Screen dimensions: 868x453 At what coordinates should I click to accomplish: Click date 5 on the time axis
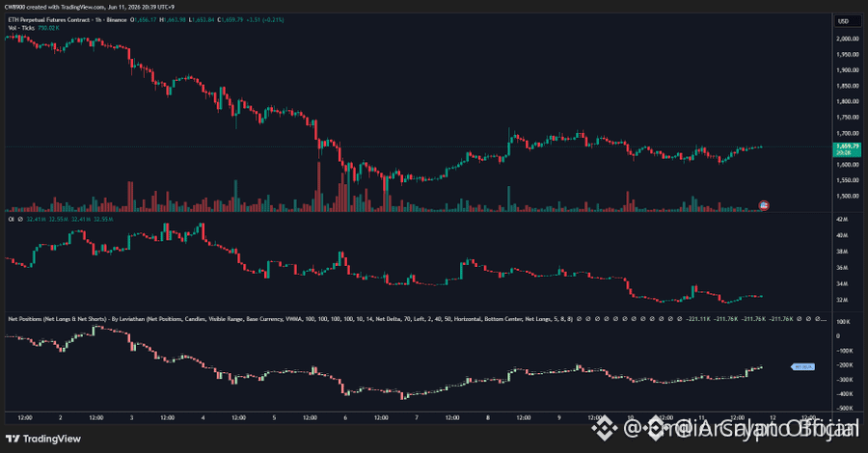pyautogui.click(x=274, y=417)
